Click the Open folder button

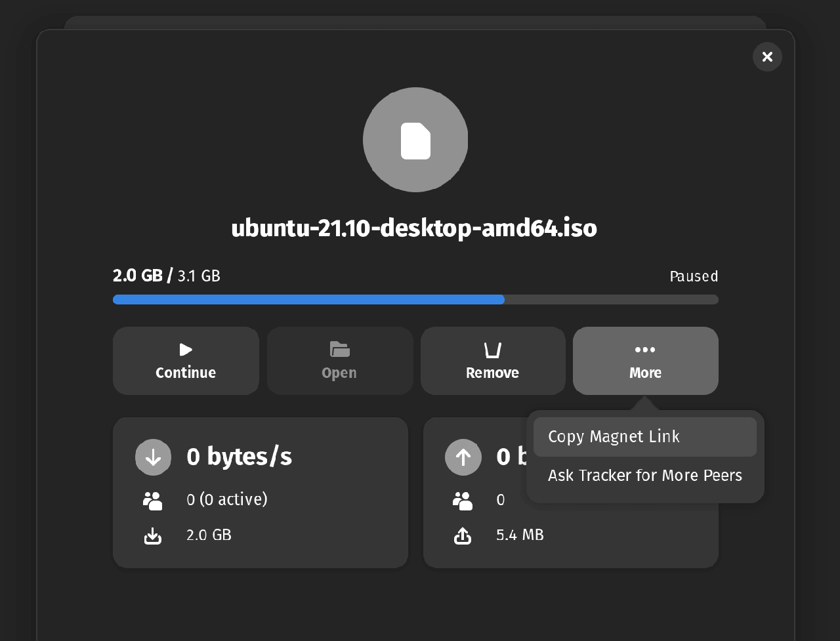pos(339,361)
